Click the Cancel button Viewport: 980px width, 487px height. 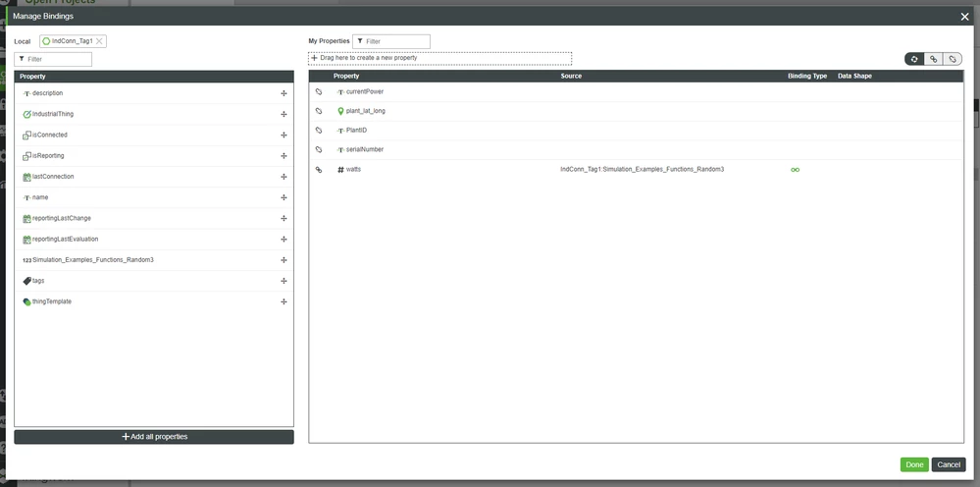tap(949, 464)
